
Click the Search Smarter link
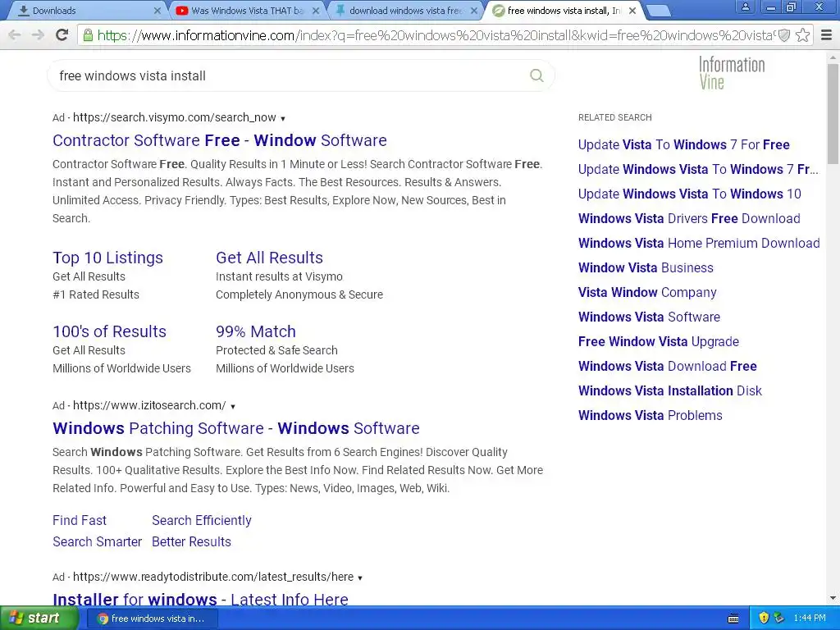pyautogui.click(x=97, y=541)
